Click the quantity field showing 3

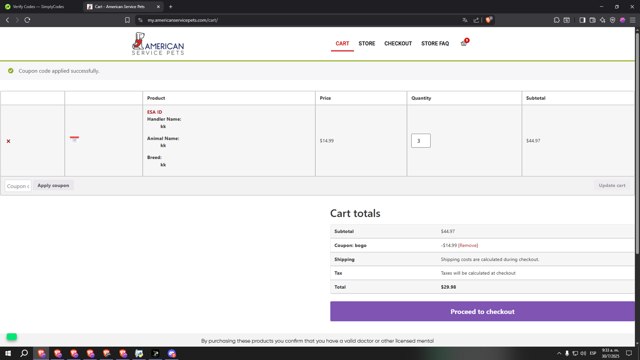click(421, 141)
